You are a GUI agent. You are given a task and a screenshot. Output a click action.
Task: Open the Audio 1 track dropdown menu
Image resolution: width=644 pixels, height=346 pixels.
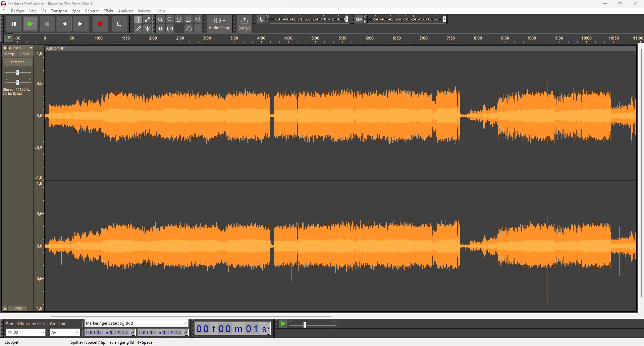(x=31, y=48)
